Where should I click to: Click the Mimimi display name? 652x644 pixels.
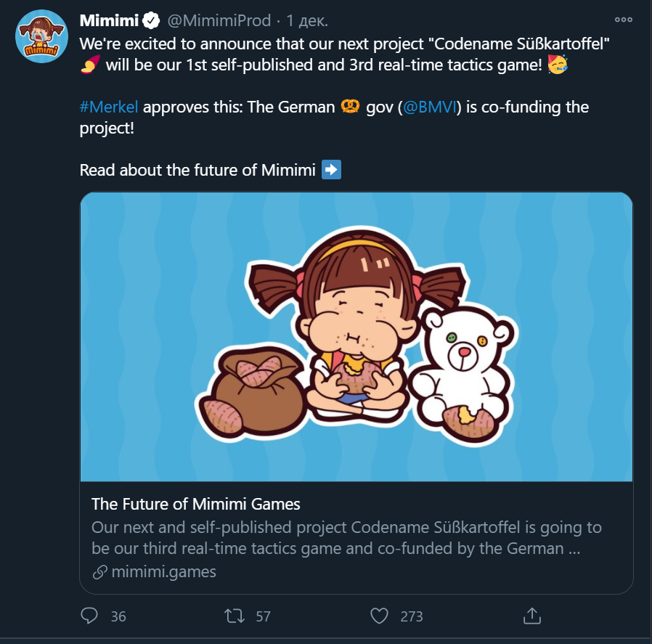pyautogui.click(x=109, y=20)
